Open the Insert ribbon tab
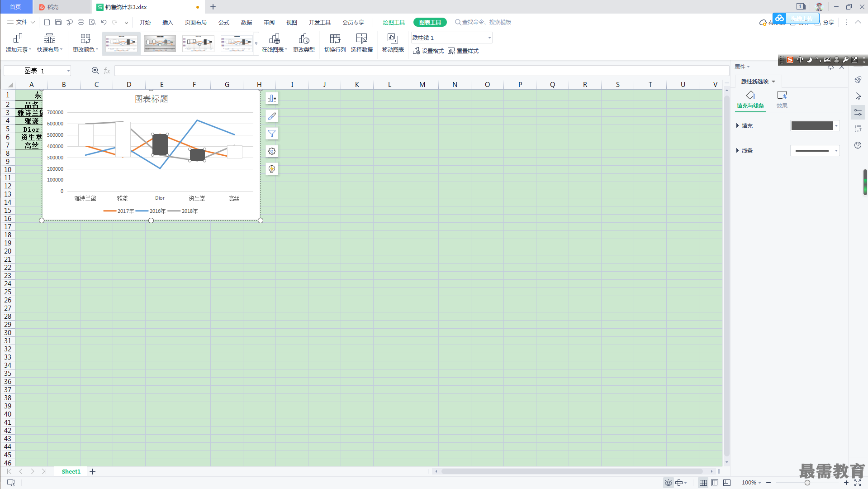This screenshot has width=868, height=489. [168, 22]
